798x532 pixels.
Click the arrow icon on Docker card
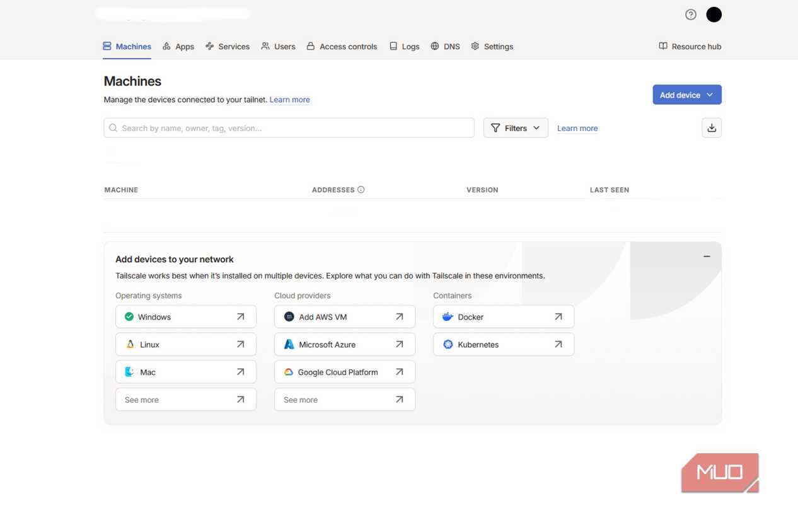558,316
